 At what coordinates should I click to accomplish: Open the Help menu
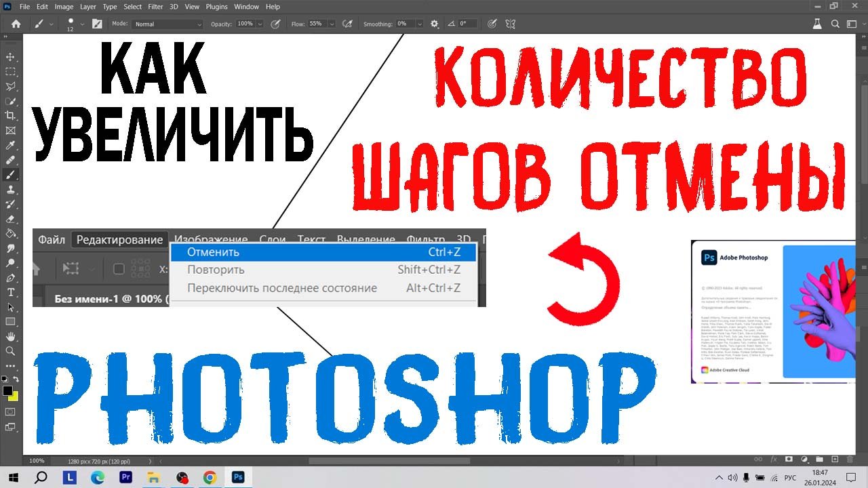tap(273, 6)
